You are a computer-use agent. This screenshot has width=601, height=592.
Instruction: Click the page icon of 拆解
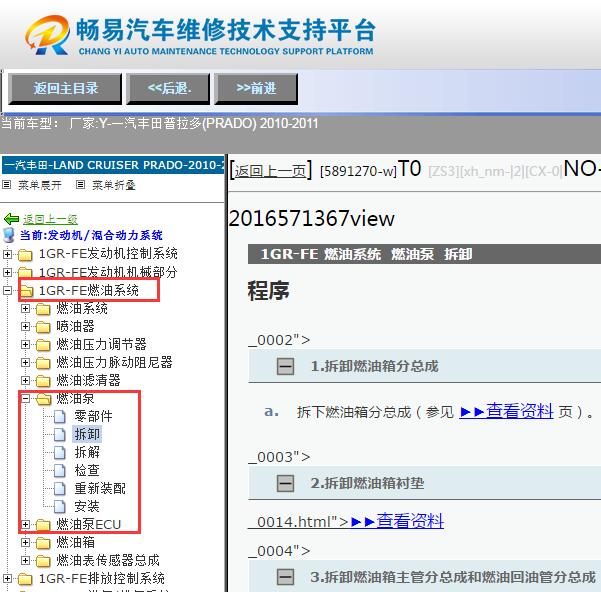coord(59,453)
